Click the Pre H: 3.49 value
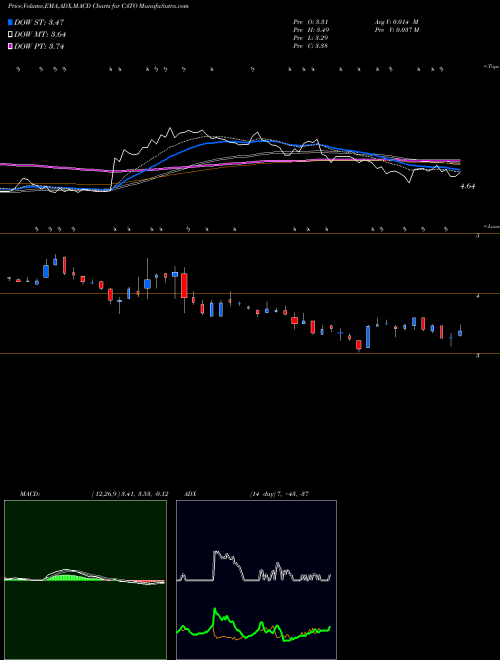Viewport: 500px width, 660px height. pos(311,30)
